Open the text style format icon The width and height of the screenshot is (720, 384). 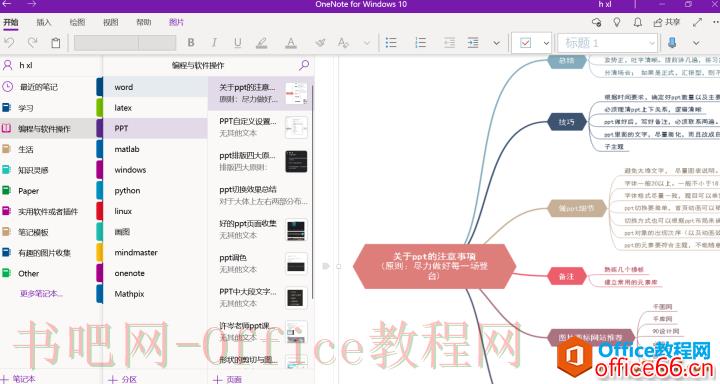pos(343,43)
